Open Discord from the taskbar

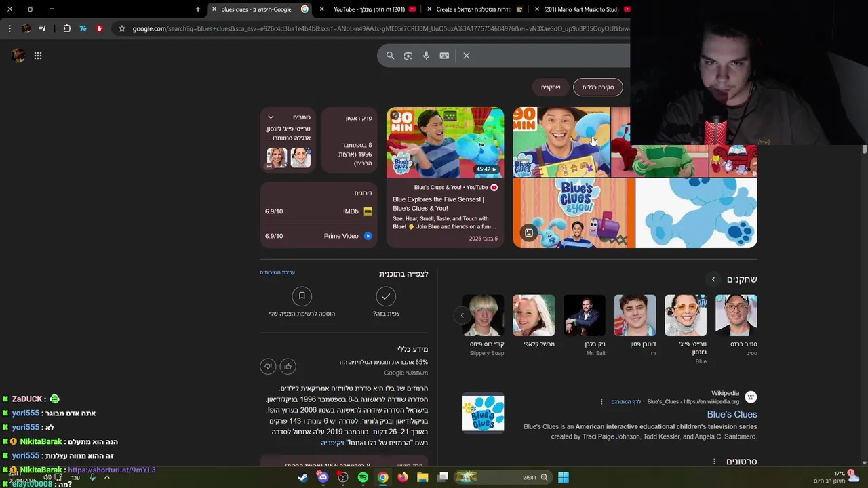point(323,477)
